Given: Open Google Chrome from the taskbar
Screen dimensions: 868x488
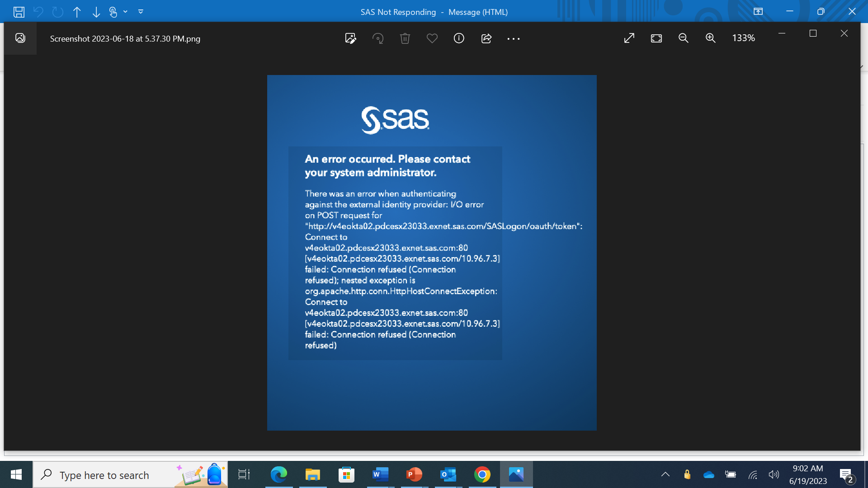Looking at the screenshot, I should click(482, 474).
